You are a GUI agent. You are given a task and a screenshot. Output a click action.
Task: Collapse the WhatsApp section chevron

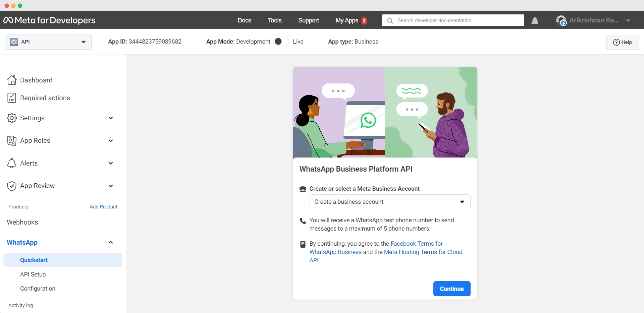111,242
